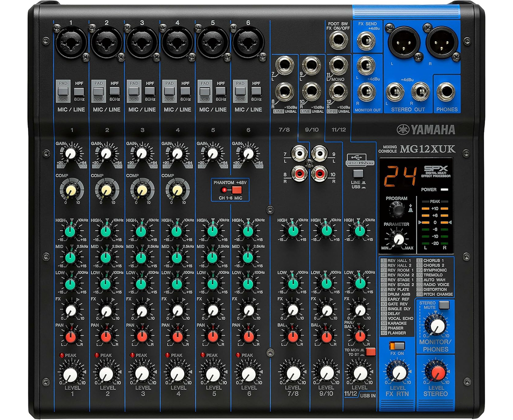
Task: Click the SPX program number display
Action: [393, 174]
